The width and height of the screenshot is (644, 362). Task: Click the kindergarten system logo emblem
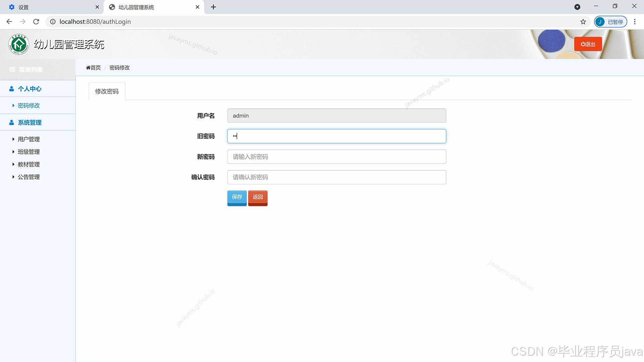[x=19, y=44]
